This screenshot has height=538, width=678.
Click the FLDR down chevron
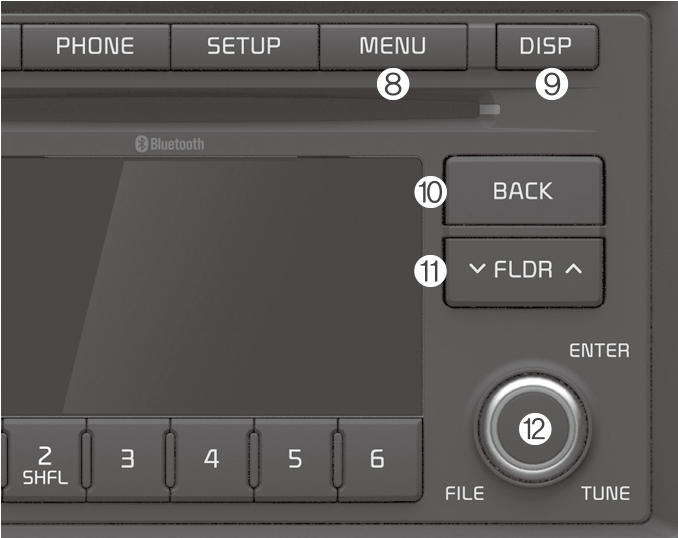click(476, 269)
